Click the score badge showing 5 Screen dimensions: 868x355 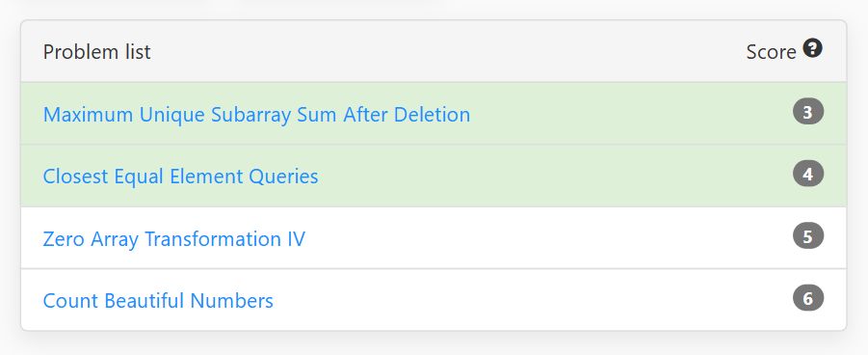(808, 235)
